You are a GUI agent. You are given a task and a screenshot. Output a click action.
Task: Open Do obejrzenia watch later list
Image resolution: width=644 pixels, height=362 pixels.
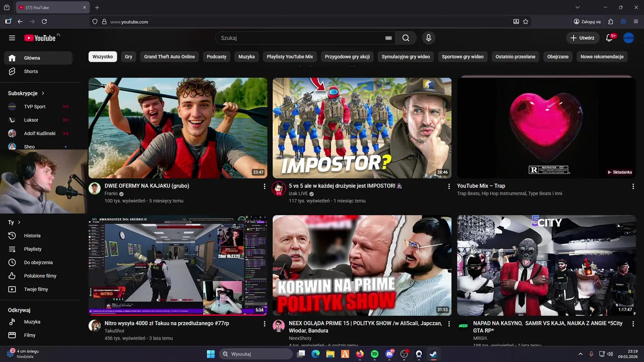[38, 262]
